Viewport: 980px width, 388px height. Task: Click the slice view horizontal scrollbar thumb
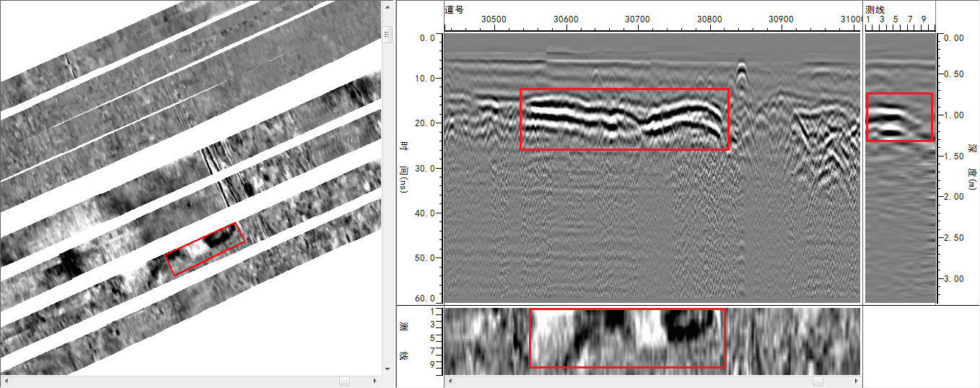pyautogui.click(x=818, y=381)
